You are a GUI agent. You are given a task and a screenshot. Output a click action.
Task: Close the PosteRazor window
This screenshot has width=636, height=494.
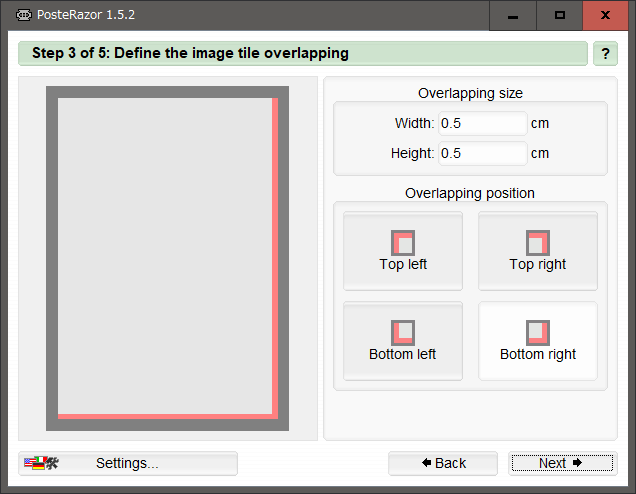pyautogui.click(x=606, y=15)
